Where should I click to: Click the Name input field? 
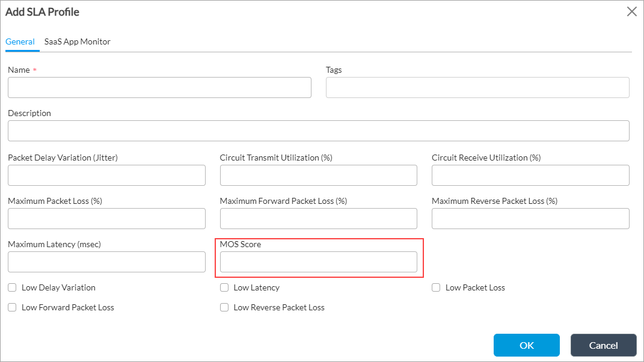pyautogui.click(x=159, y=87)
